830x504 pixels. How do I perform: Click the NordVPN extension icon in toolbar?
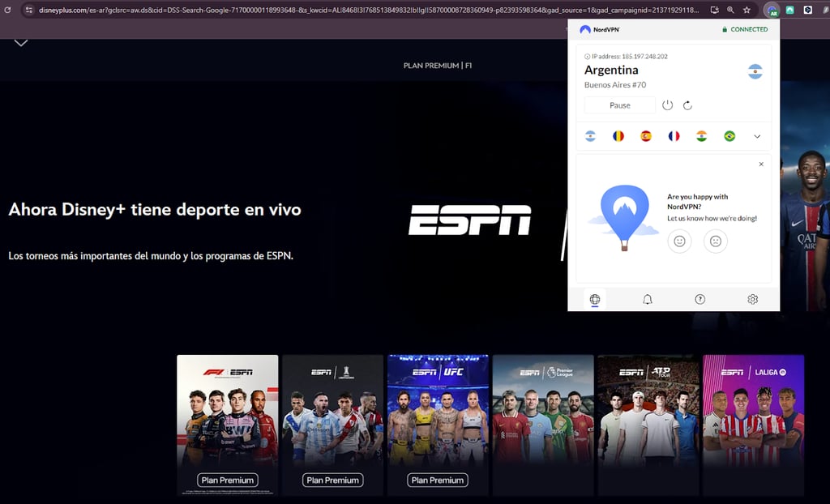pos(772,10)
